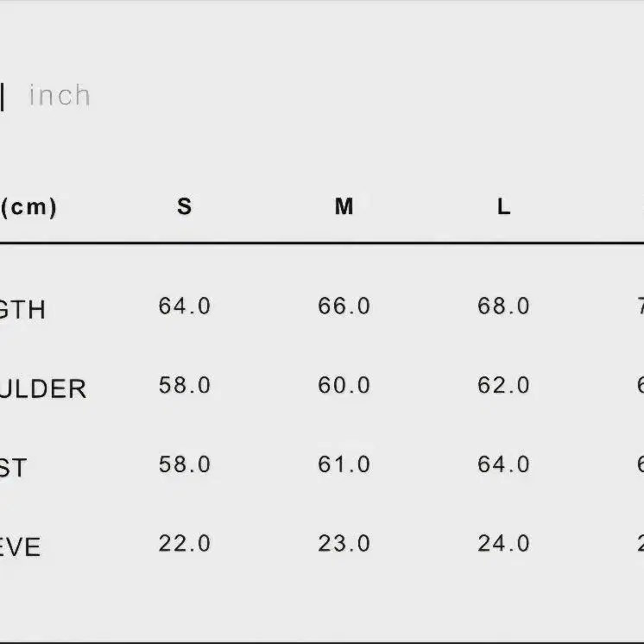
Task: Click length value 64.0 for size S
Action: click(x=185, y=306)
